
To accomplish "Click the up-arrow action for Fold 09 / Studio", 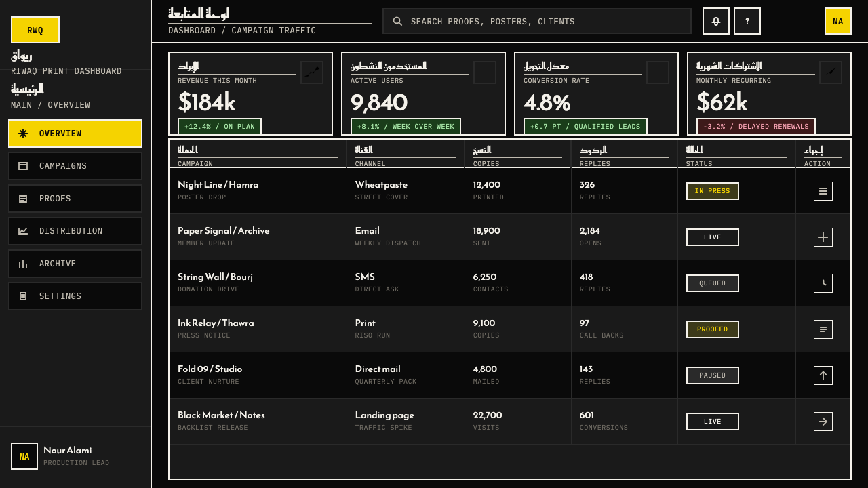I will pyautogui.click(x=823, y=375).
